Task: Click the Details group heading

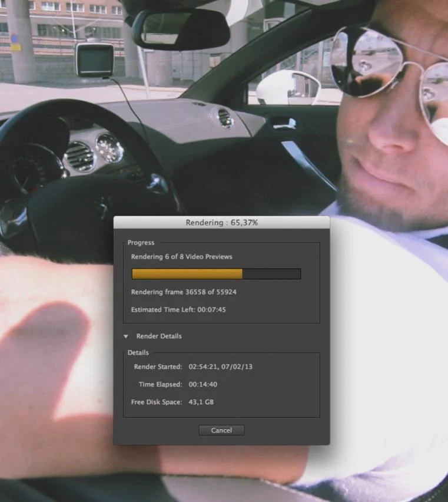Action: click(138, 352)
